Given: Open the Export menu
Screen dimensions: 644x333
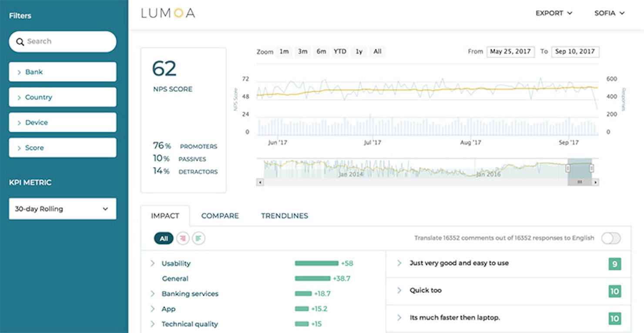Looking at the screenshot, I should pyautogui.click(x=553, y=13).
